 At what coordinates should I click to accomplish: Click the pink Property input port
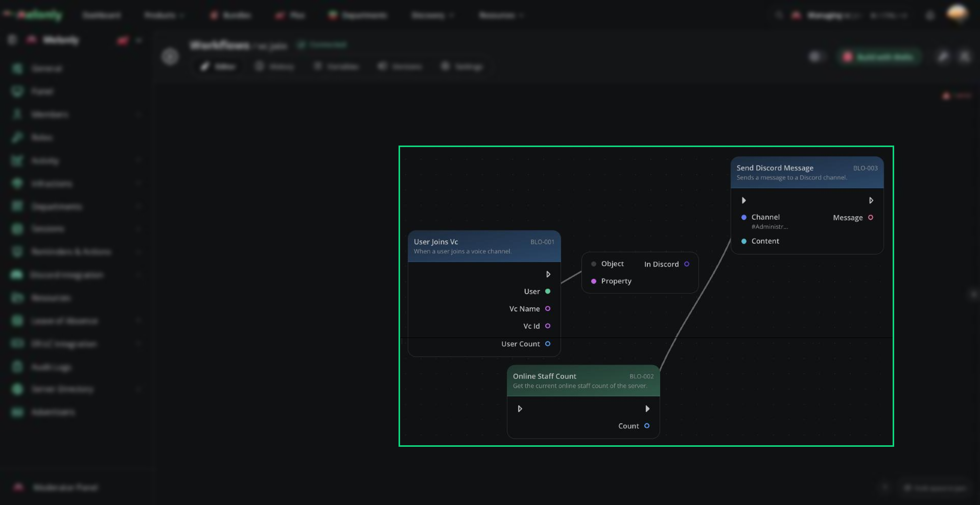[594, 281]
